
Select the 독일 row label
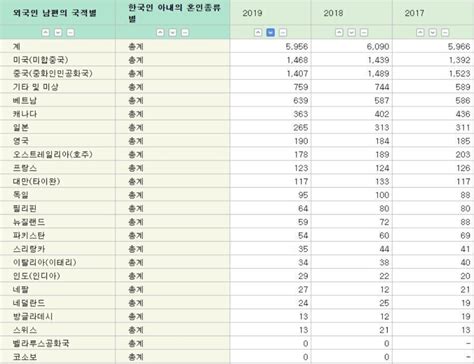tap(21, 195)
